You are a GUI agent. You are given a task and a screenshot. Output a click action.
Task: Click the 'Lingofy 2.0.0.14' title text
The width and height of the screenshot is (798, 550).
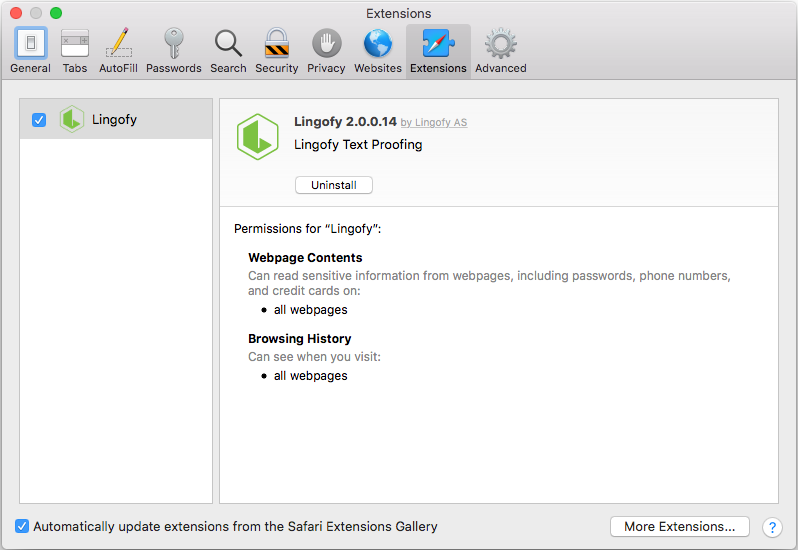click(345, 122)
